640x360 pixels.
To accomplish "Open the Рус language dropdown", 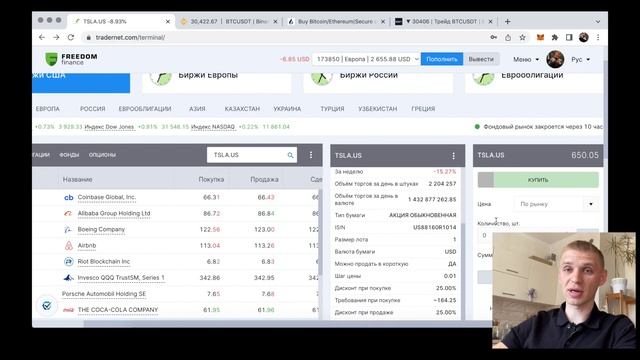I will coord(580,59).
